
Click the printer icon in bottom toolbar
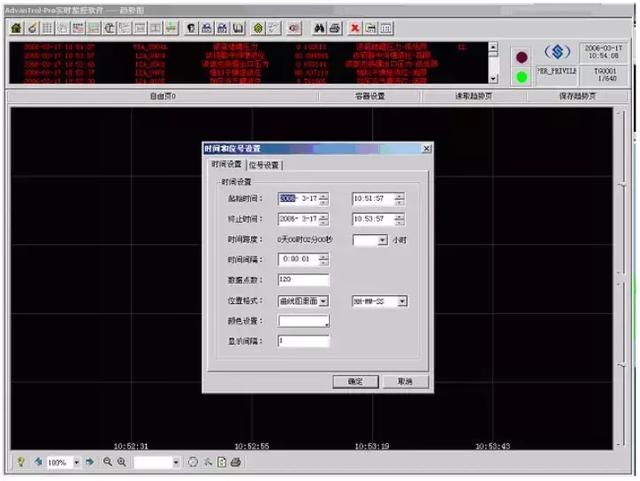pyautogui.click(x=236, y=462)
